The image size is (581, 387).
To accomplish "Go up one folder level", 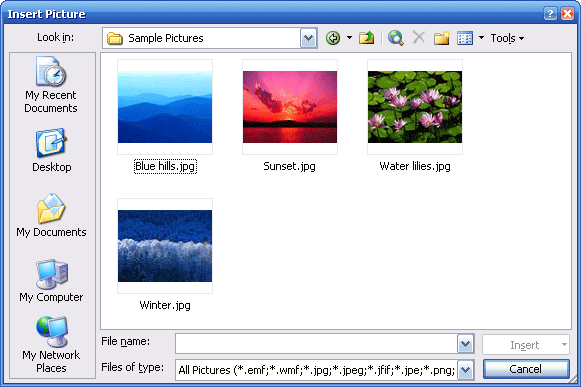I will pyautogui.click(x=366, y=38).
